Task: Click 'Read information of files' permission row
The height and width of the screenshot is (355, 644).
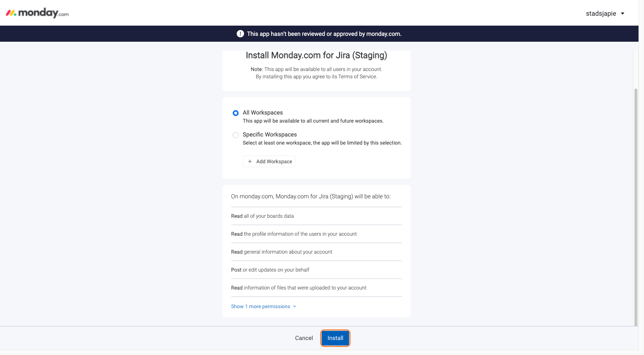Action: click(316, 288)
